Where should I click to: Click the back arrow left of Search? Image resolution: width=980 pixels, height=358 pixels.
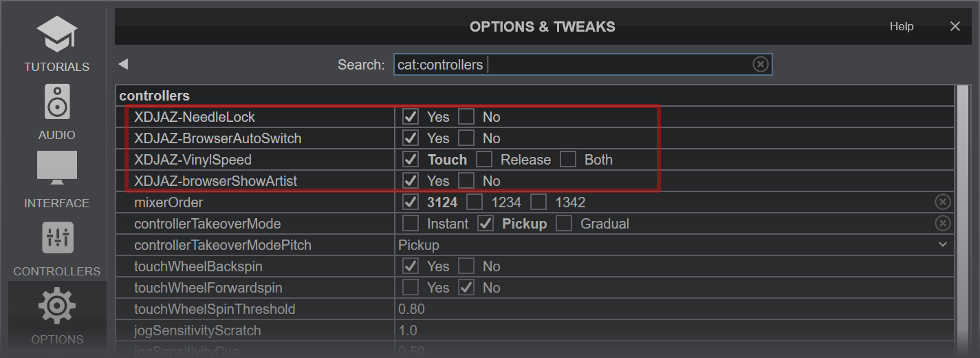[123, 64]
